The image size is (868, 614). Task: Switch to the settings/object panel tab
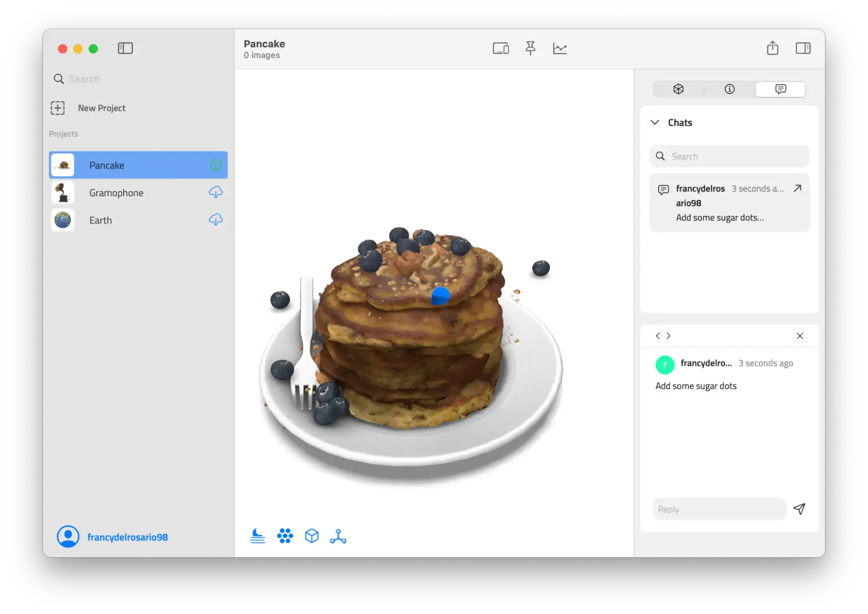coord(679,89)
